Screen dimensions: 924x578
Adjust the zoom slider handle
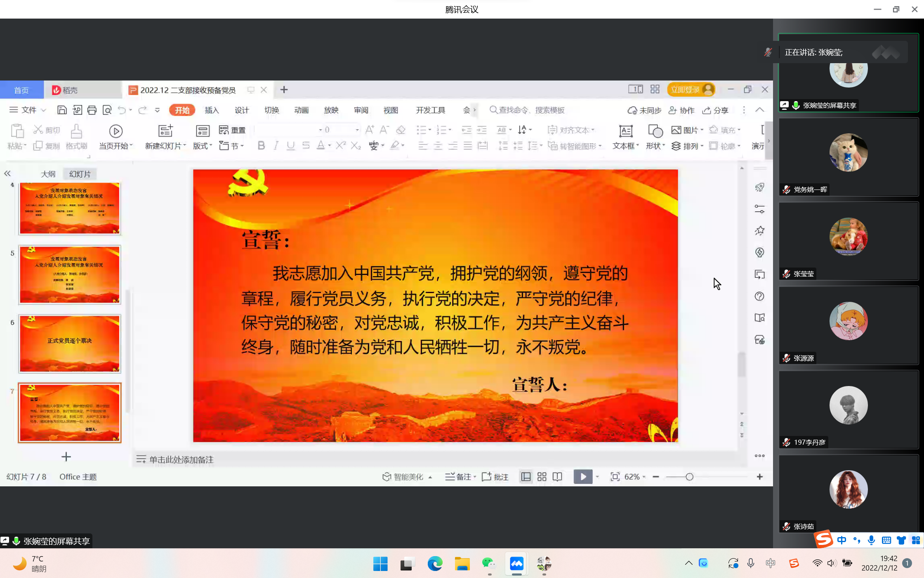coord(689,477)
